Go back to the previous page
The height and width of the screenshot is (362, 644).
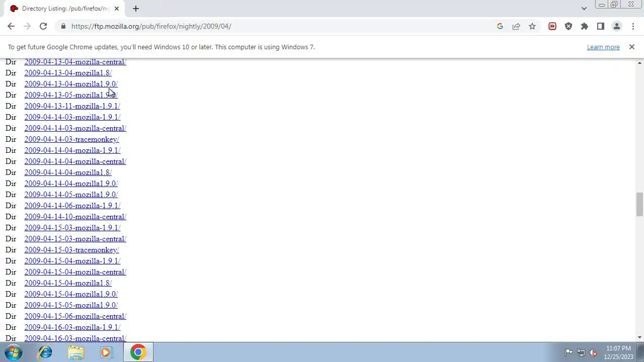tap(11, 26)
